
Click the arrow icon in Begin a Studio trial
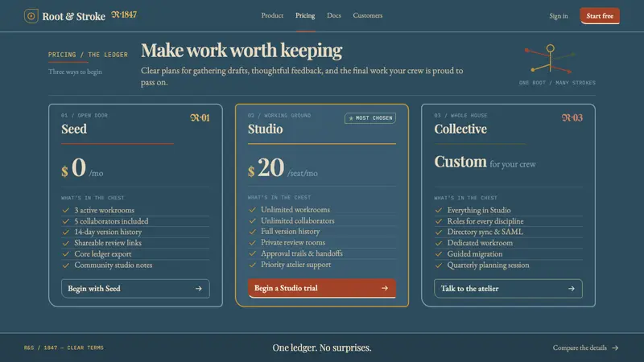pos(385,288)
